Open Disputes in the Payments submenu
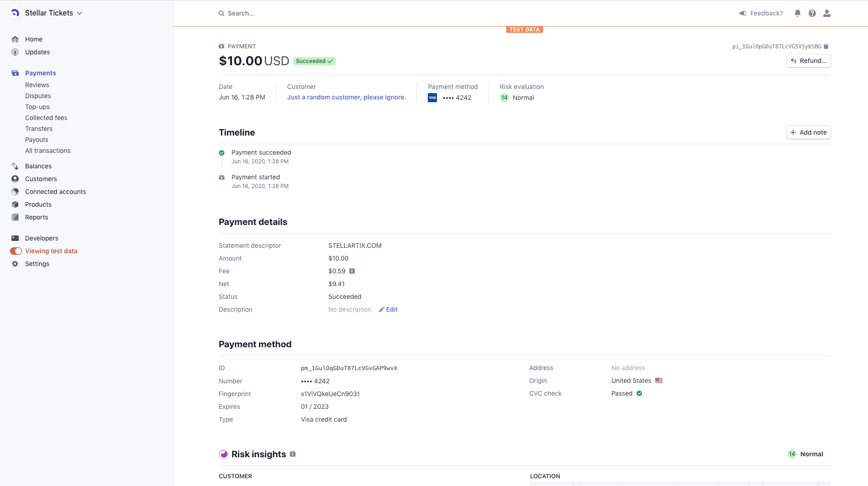The image size is (868, 486). coord(38,96)
